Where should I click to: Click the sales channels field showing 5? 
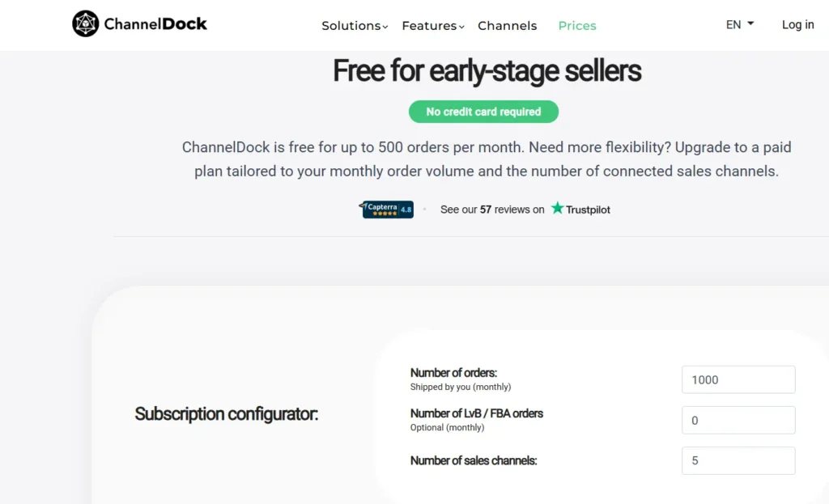tap(738, 460)
